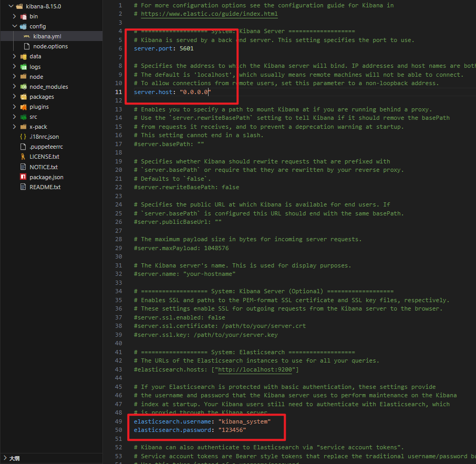
Task: Expand the src folder chevron
Action: tap(14, 116)
